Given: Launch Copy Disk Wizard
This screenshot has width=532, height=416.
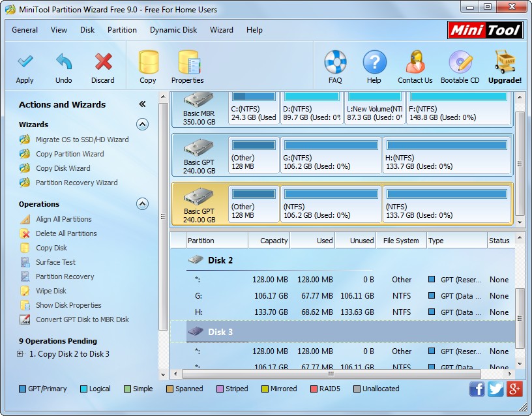Looking at the screenshot, I should [x=63, y=168].
